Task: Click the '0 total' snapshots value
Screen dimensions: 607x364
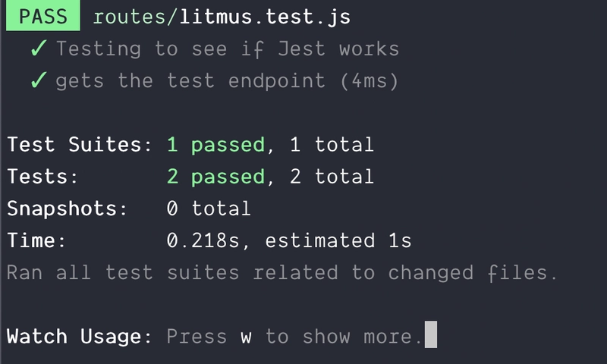Action: (x=209, y=209)
